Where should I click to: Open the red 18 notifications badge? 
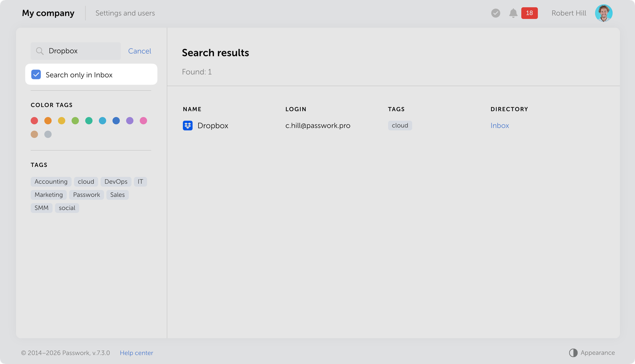[x=529, y=13]
